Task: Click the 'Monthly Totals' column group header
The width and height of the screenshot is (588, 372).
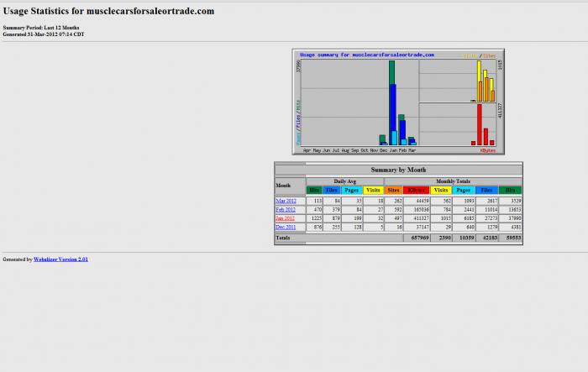Action: [x=453, y=181]
